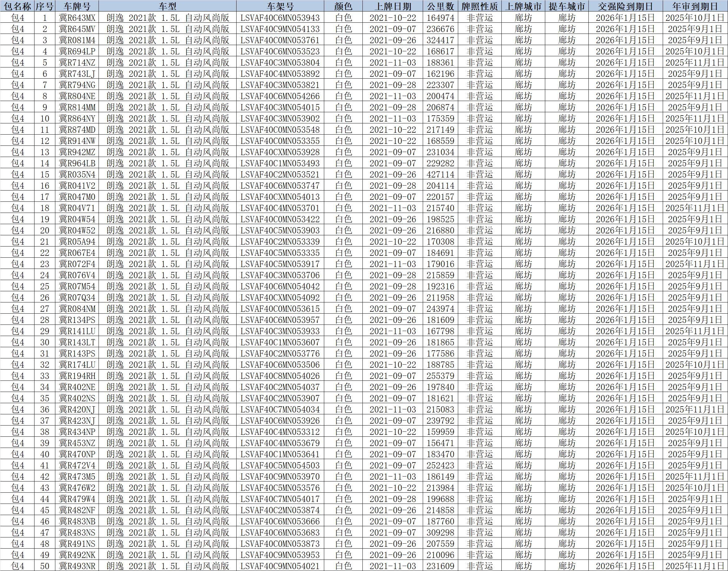Click plate cell 冀R067E4
This screenshot has height=571, width=728.
(77, 253)
